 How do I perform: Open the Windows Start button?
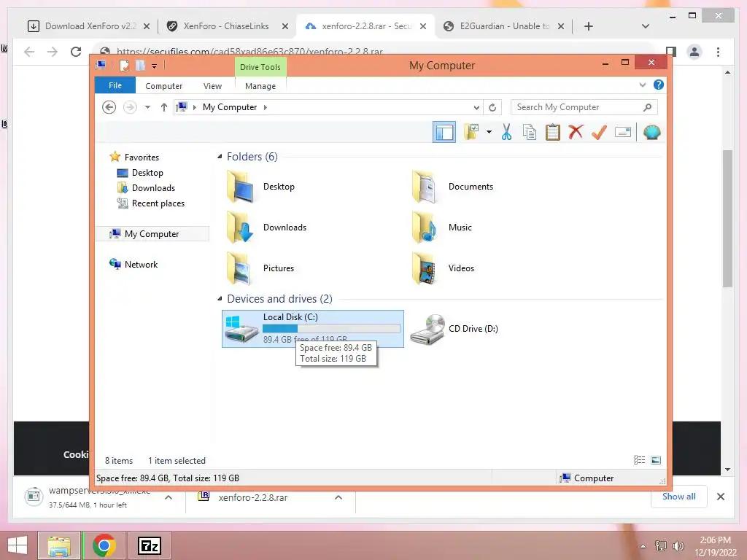18,545
